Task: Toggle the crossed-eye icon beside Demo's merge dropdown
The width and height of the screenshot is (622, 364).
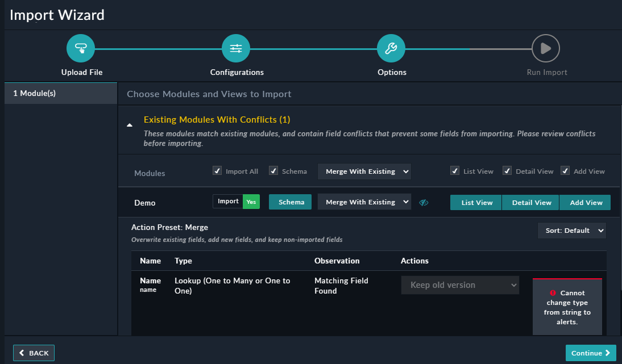Action: point(424,202)
